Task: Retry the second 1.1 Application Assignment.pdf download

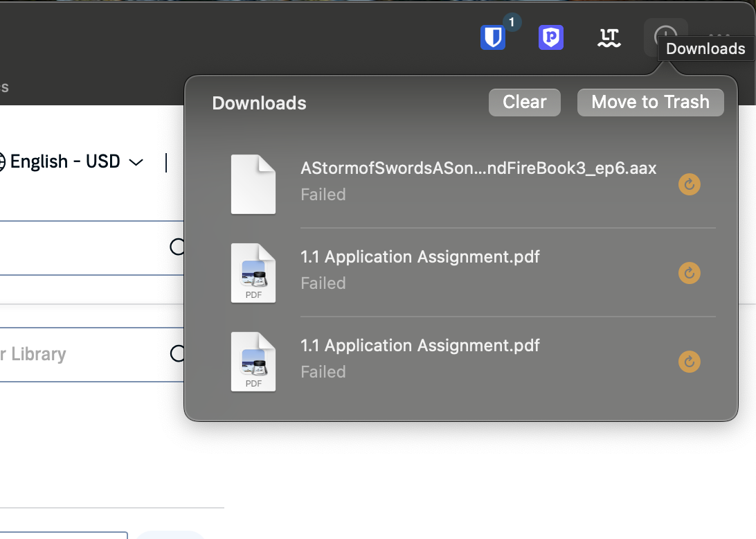Action: pyautogui.click(x=689, y=362)
